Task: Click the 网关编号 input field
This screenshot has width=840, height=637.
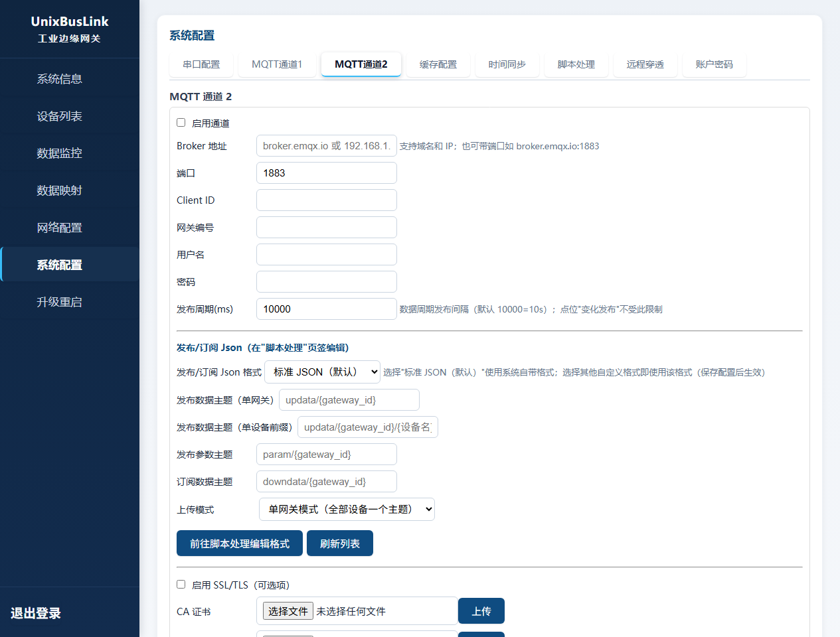Action: (327, 228)
